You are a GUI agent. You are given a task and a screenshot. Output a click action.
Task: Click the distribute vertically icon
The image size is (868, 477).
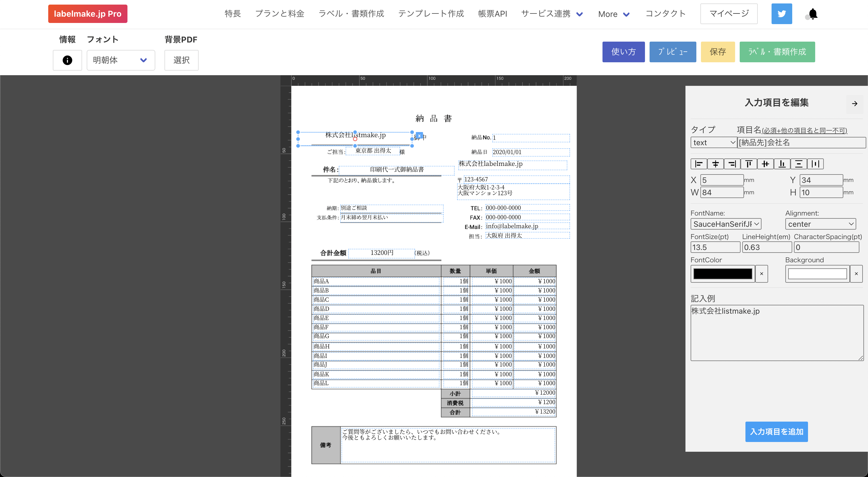[799, 164]
